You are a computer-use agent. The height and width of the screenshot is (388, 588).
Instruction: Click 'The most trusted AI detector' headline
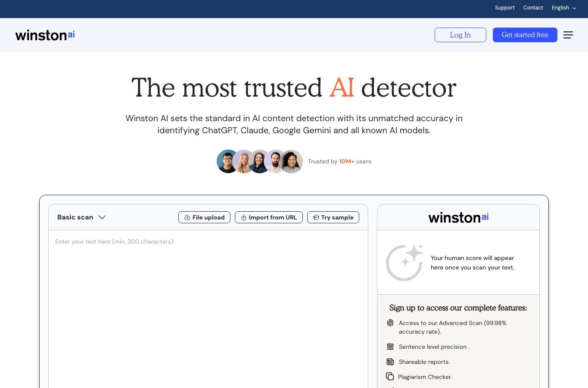click(294, 88)
